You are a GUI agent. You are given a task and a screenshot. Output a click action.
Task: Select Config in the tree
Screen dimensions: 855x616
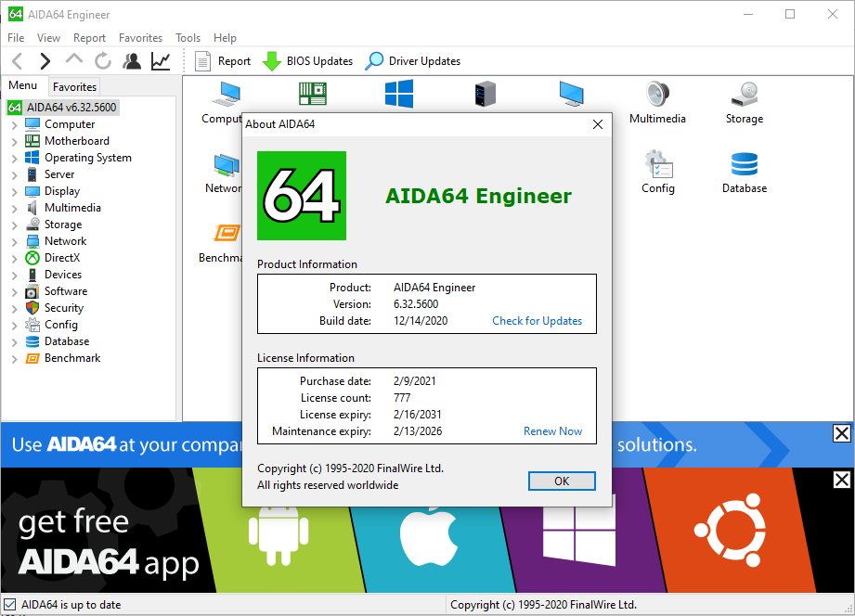click(61, 325)
